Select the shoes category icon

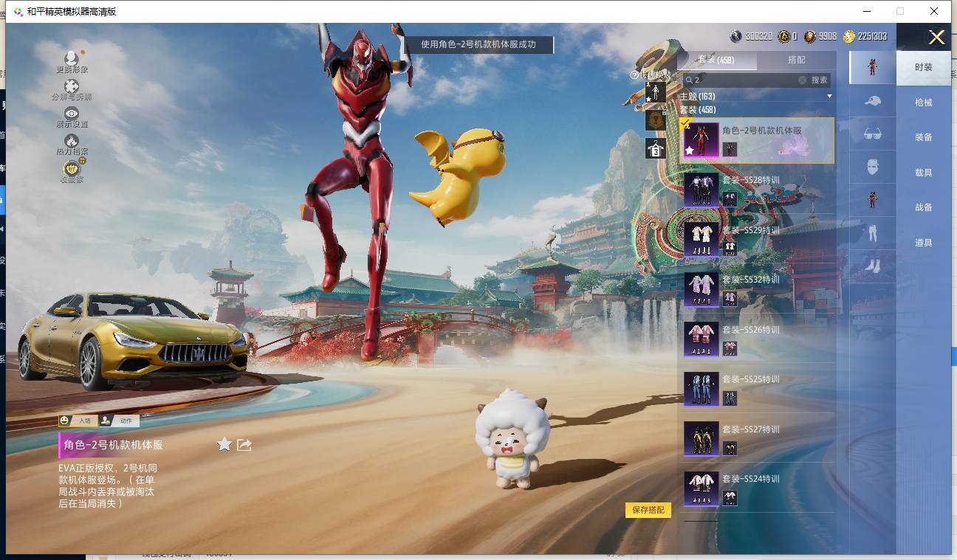(x=872, y=266)
